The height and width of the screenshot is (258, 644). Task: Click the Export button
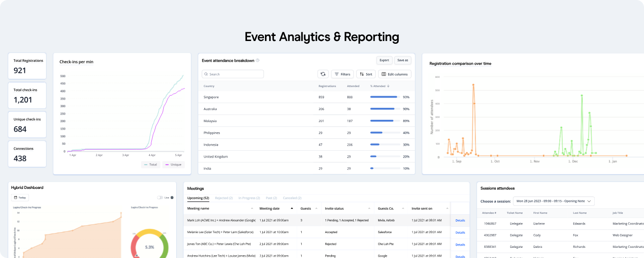(x=384, y=60)
